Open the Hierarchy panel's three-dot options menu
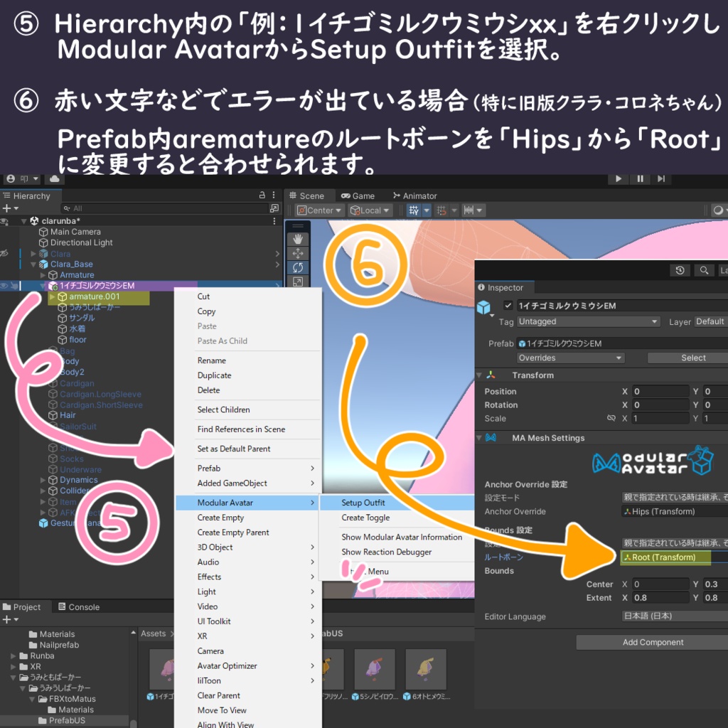This screenshot has height=728, width=728. (x=274, y=195)
